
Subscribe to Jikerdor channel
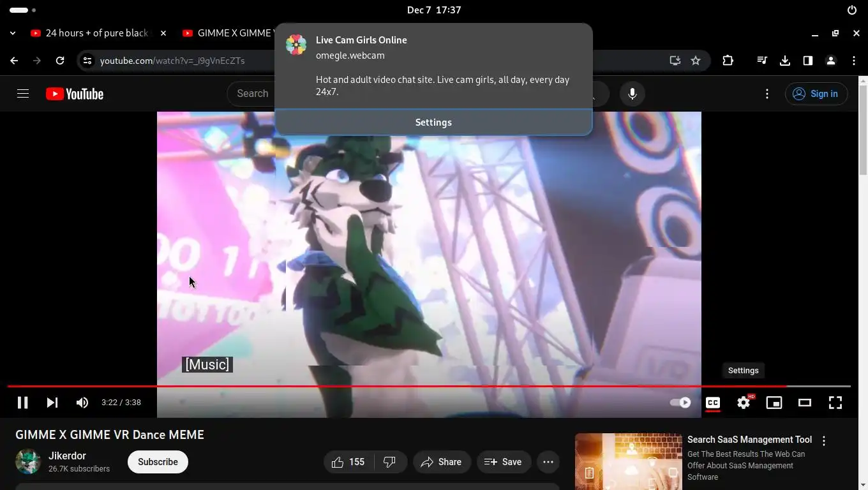(x=158, y=462)
